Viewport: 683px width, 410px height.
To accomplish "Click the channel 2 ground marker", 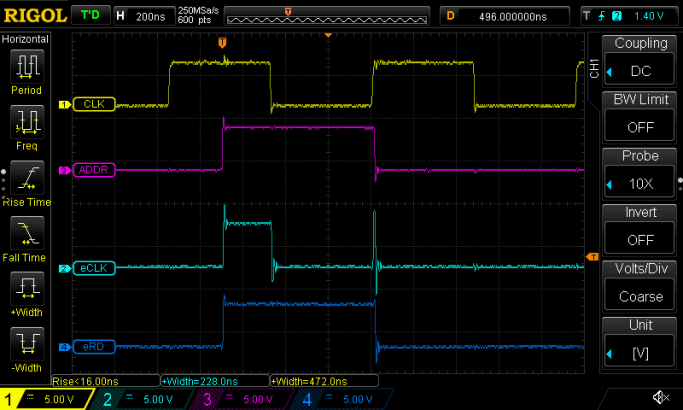I will 64,268.
